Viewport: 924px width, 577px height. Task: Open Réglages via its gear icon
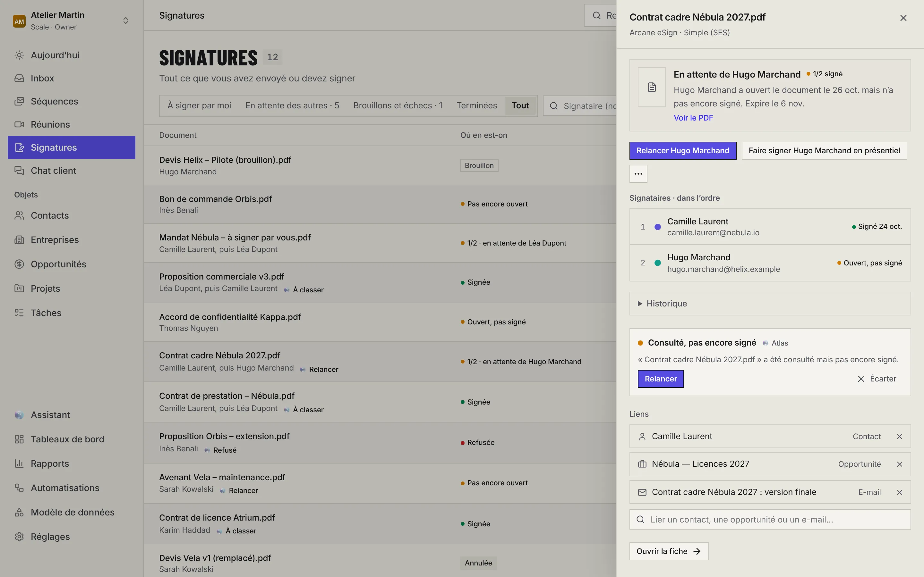tap(19, 537)
